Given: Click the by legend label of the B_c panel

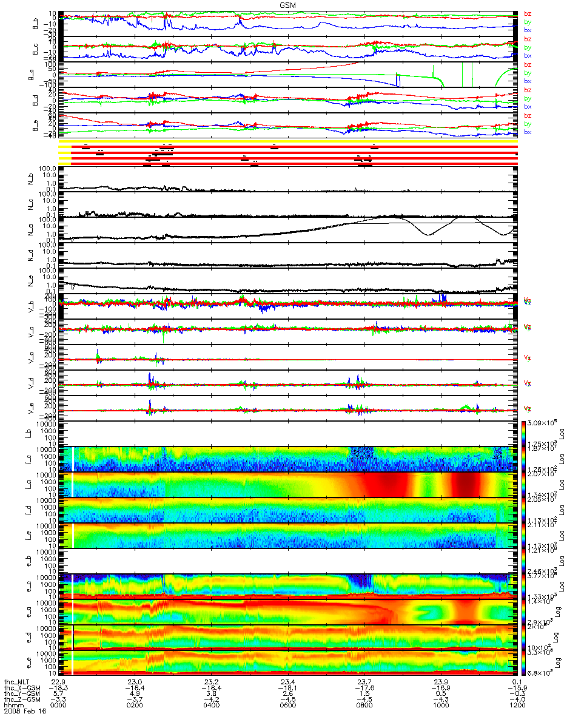Looking at the screenshot, I should [x=528, y=47].
